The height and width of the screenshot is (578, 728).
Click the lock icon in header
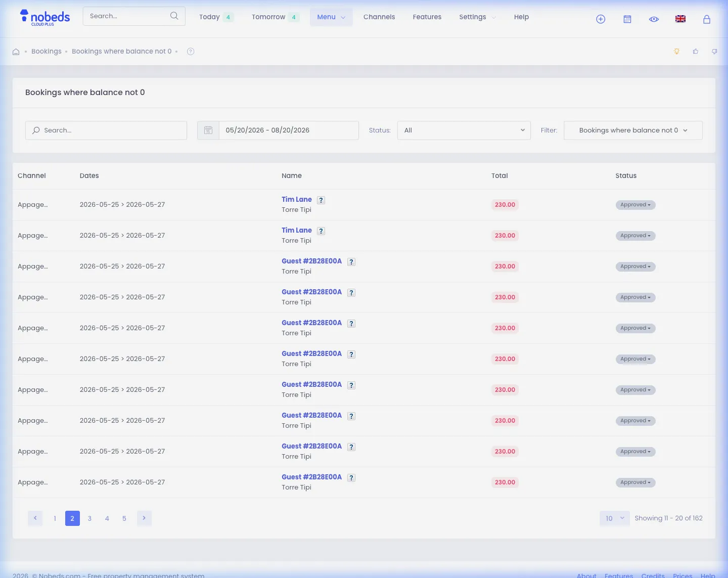coord(707,19)
